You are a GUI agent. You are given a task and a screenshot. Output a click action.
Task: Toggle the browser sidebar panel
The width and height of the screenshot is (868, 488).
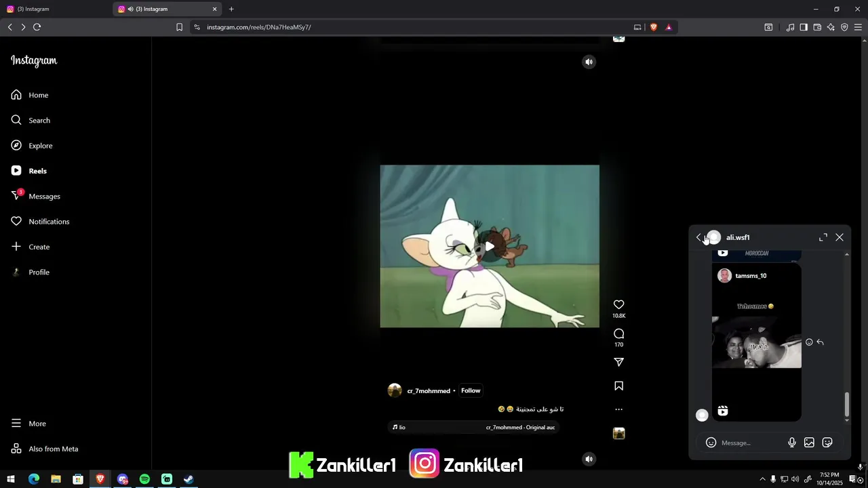pyautogui.click(x=804, y=27)
